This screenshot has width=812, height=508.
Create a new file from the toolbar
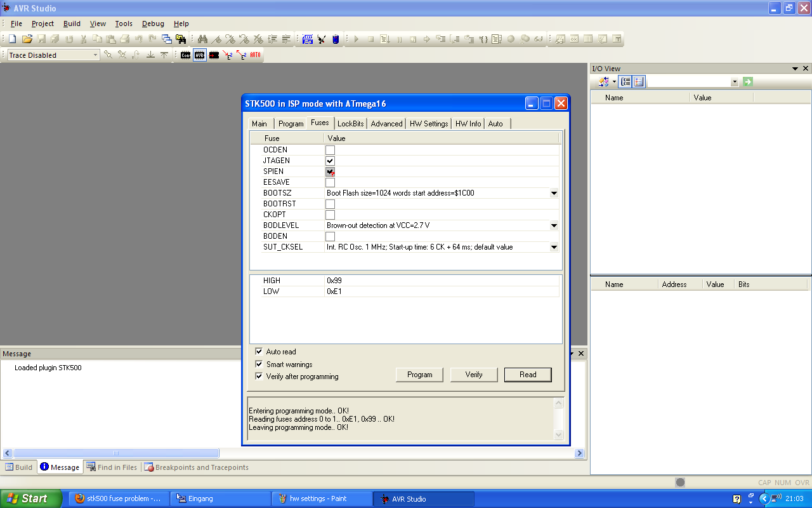point(12,39)
